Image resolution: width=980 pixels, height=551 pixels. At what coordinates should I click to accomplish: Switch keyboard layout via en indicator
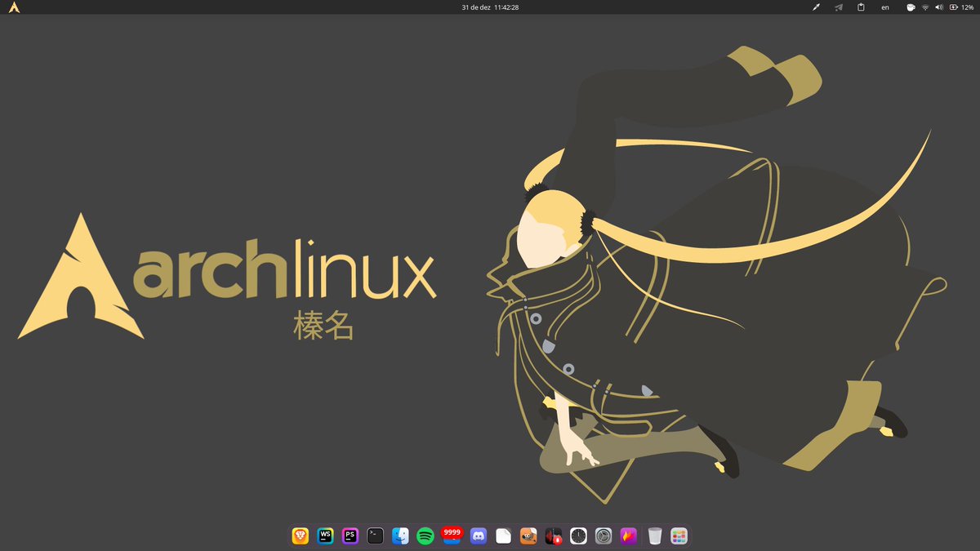click(x=885, y=7)
